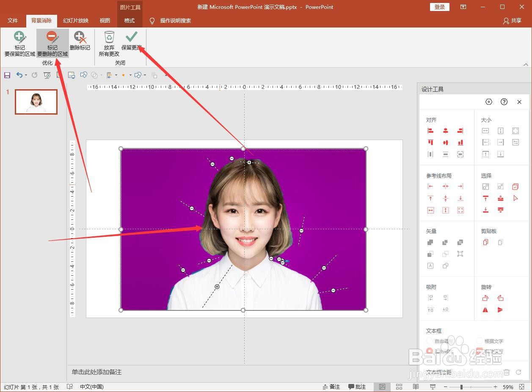Swap size icon in 大小 section
Screen dimensions: 532x392
pyautogui.click(x=515, y=143)
